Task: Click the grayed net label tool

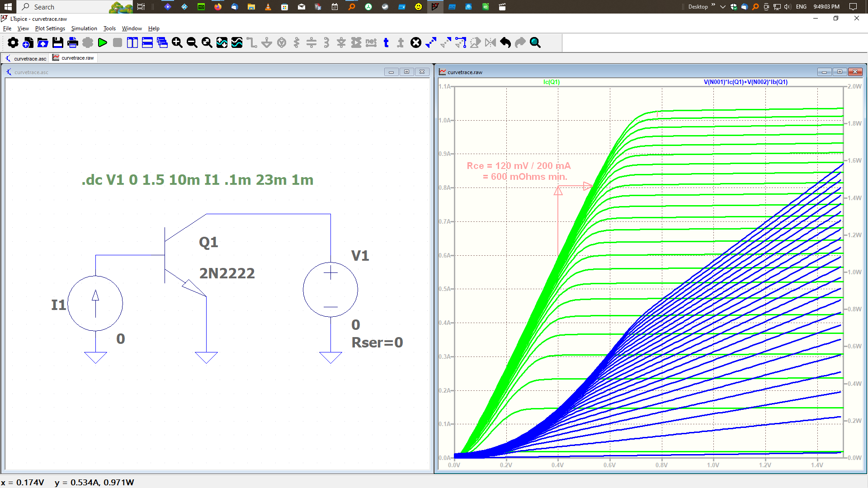Action: point(371,42)
